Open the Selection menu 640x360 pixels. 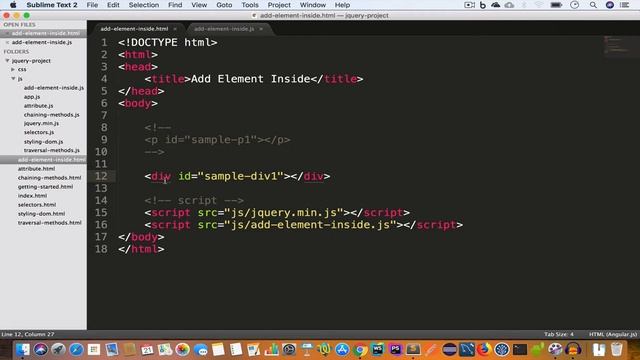(x=144, y=5)
